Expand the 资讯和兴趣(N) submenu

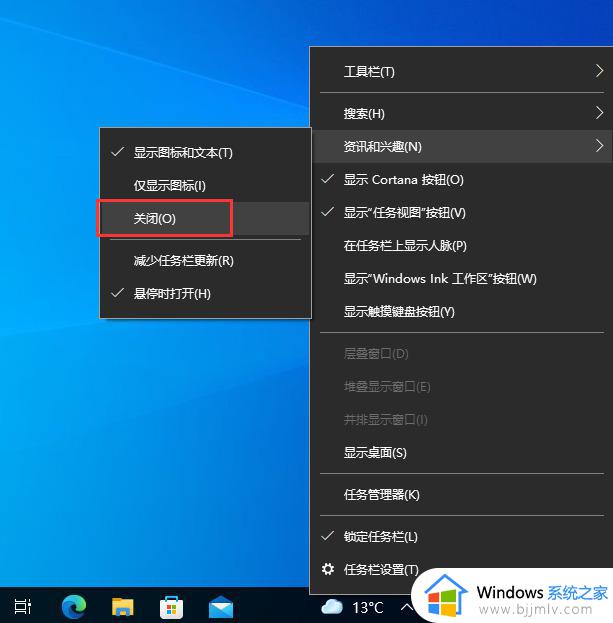click(462, 146)
